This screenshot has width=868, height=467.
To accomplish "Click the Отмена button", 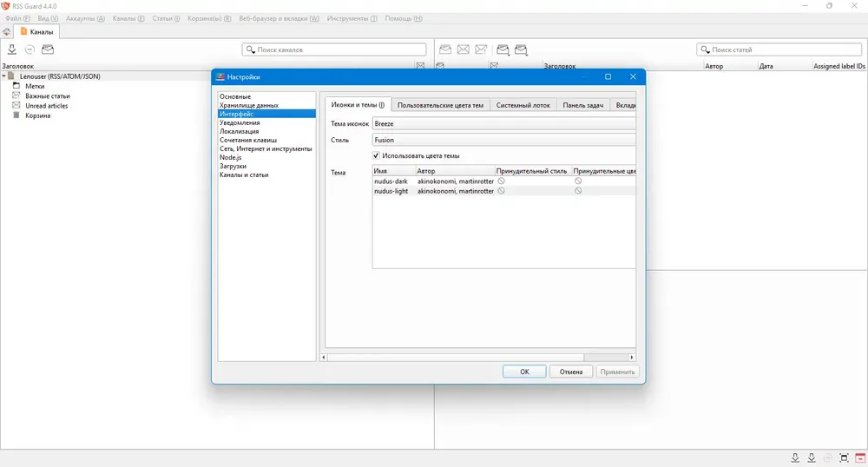I will pos(571,372).
